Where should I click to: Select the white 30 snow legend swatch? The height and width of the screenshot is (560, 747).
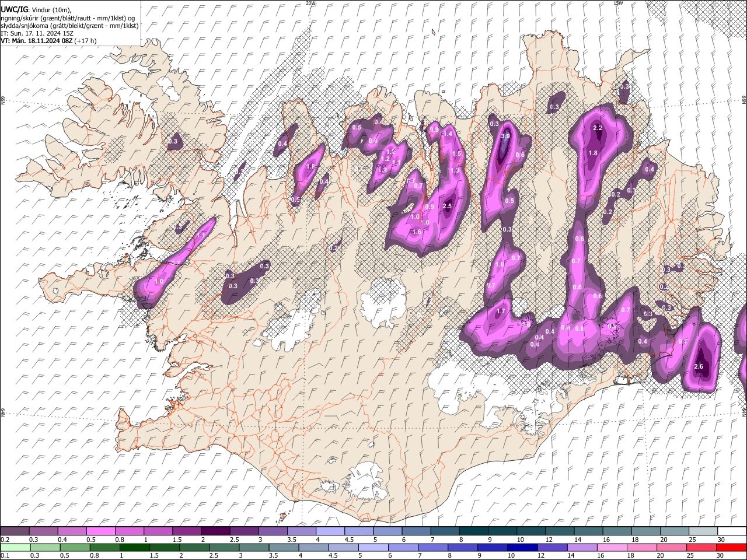tap(732, 531)
